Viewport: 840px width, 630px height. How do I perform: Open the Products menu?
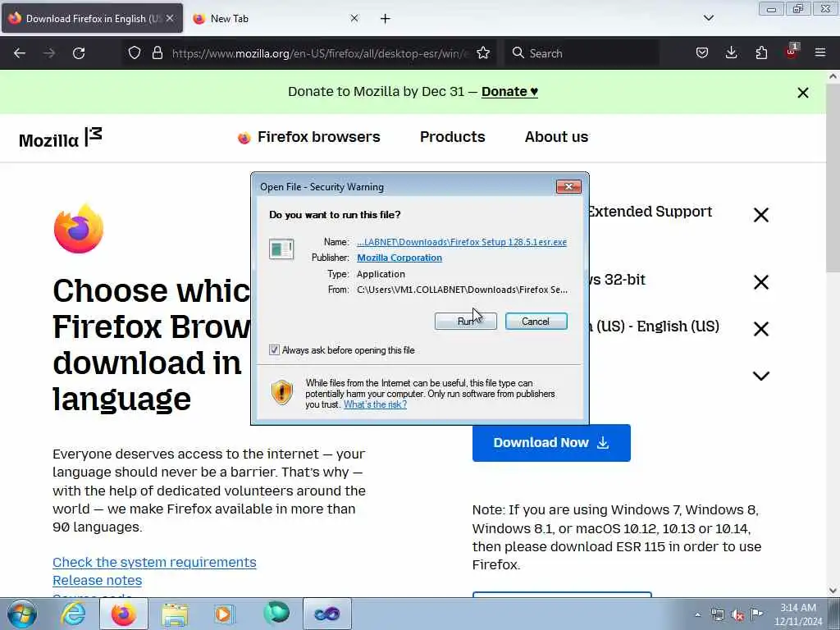(x=452, y=137)
